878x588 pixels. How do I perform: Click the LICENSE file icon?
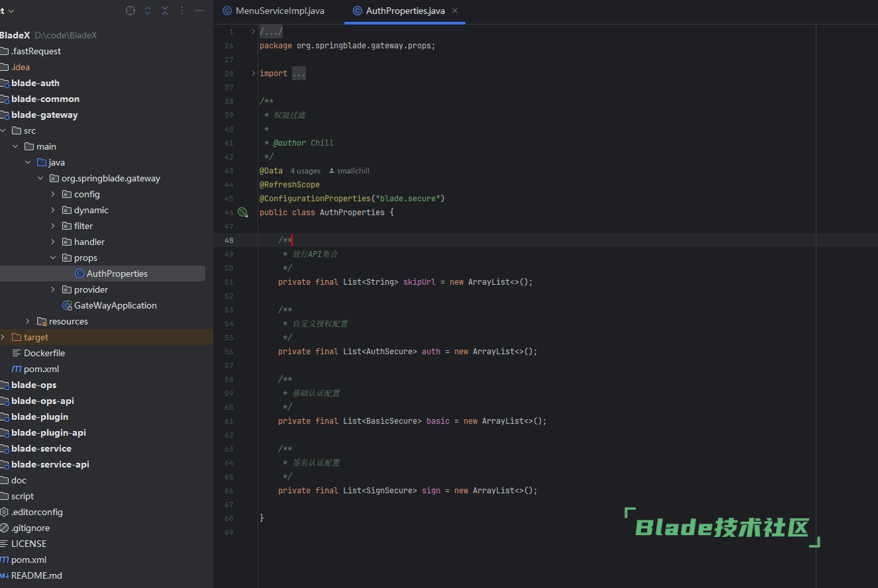[4, 544]
